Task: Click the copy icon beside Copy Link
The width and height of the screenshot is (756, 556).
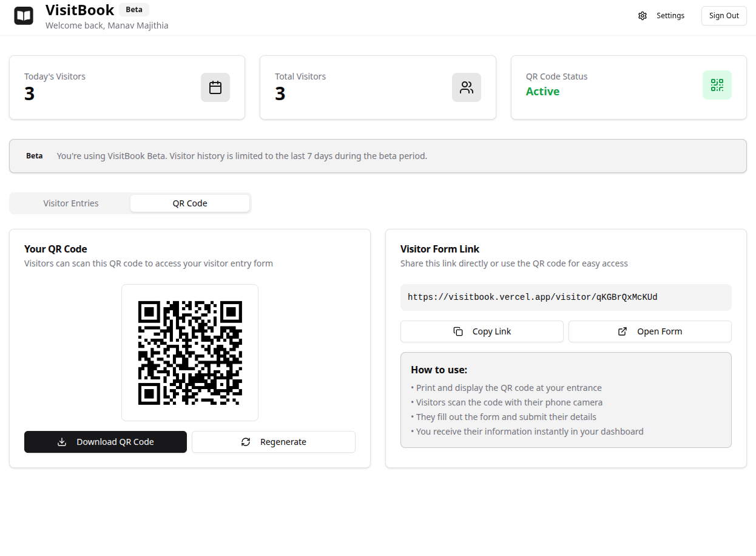Action: (x=458, y=331)
